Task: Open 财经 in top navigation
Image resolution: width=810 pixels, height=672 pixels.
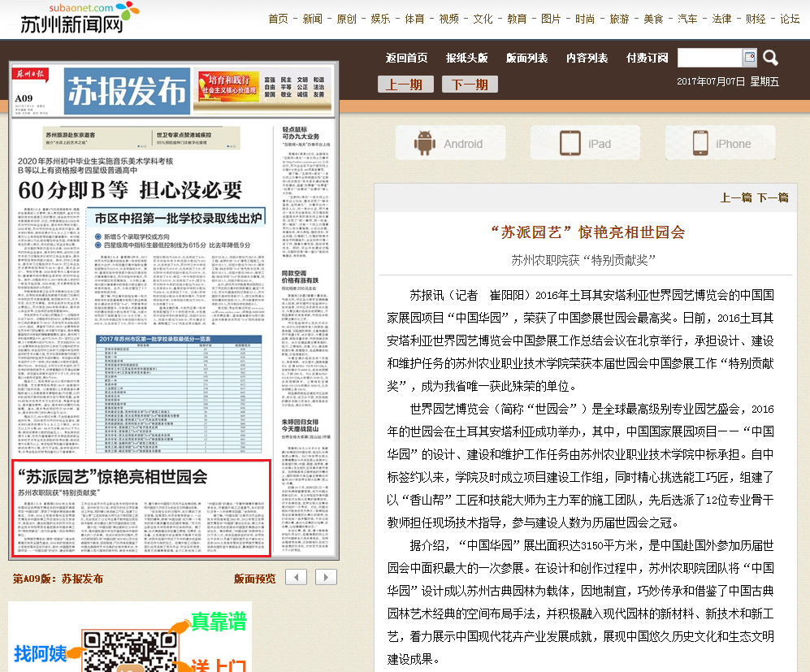Action: click(x=756, y=20)
